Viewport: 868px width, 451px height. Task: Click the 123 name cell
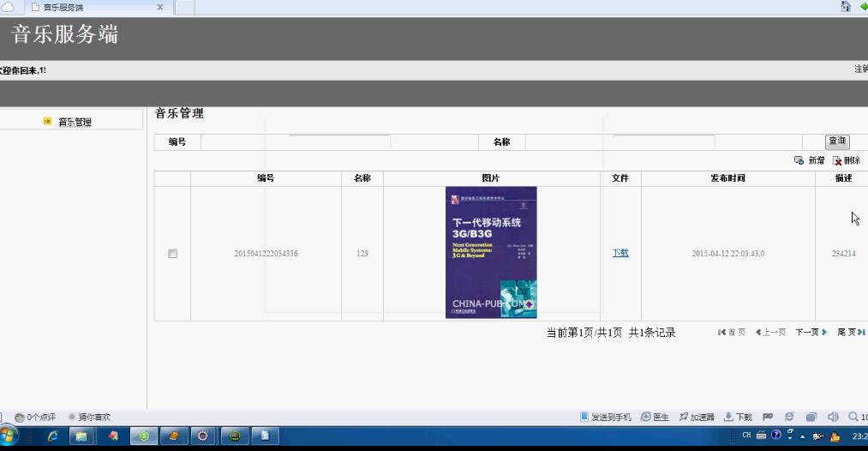362,253
